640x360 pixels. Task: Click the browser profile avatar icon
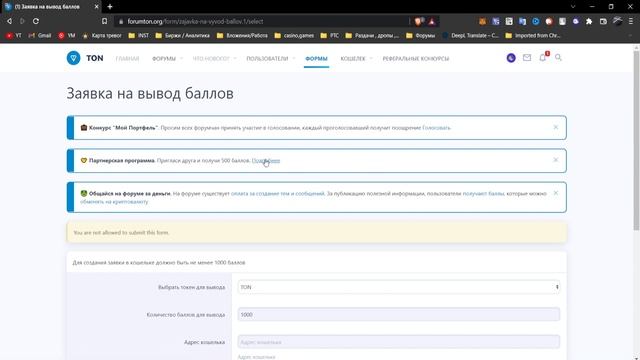(x=618, y=21)
